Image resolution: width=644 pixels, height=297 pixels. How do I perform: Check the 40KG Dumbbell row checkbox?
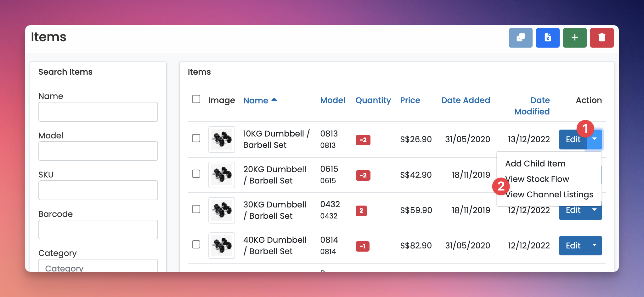point(196,244)
